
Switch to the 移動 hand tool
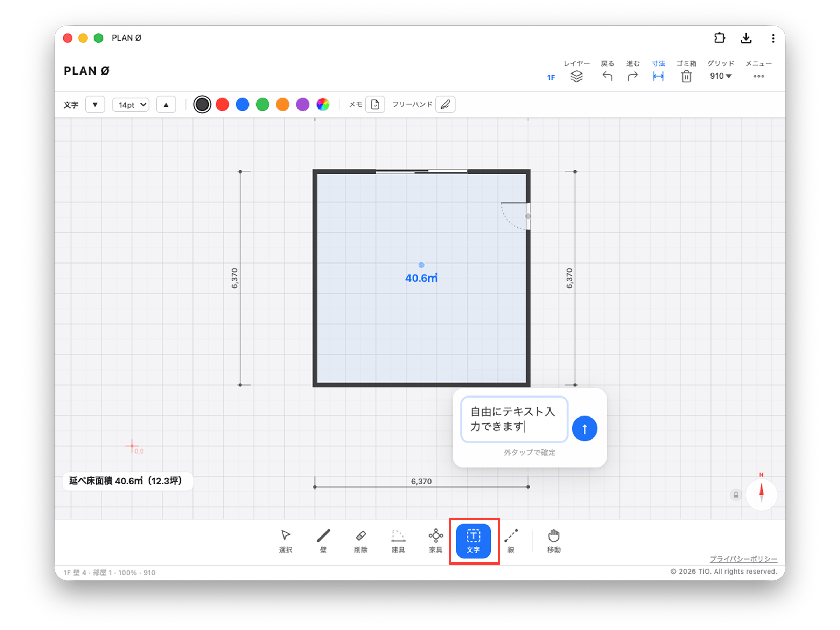pos(554,541)
